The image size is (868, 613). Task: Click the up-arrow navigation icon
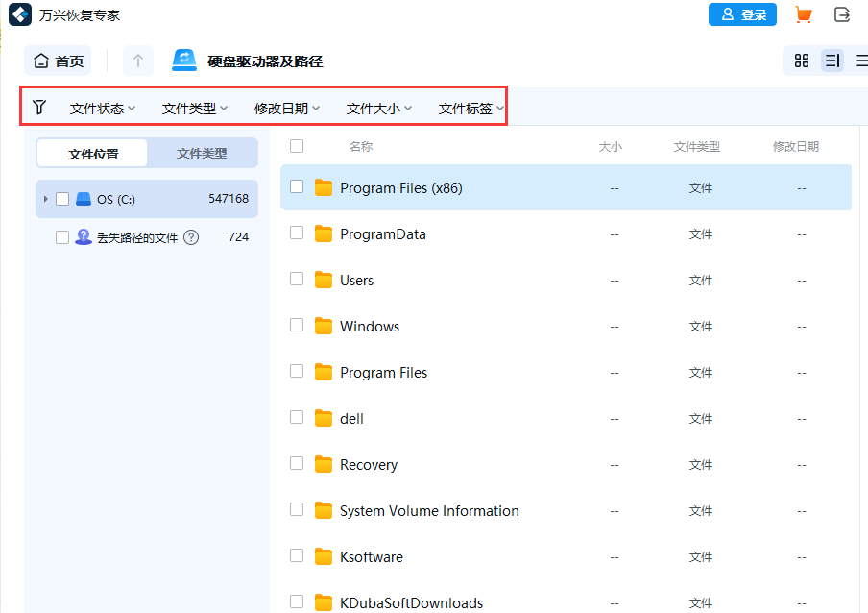pyautogui.click(x=137, y=60)
